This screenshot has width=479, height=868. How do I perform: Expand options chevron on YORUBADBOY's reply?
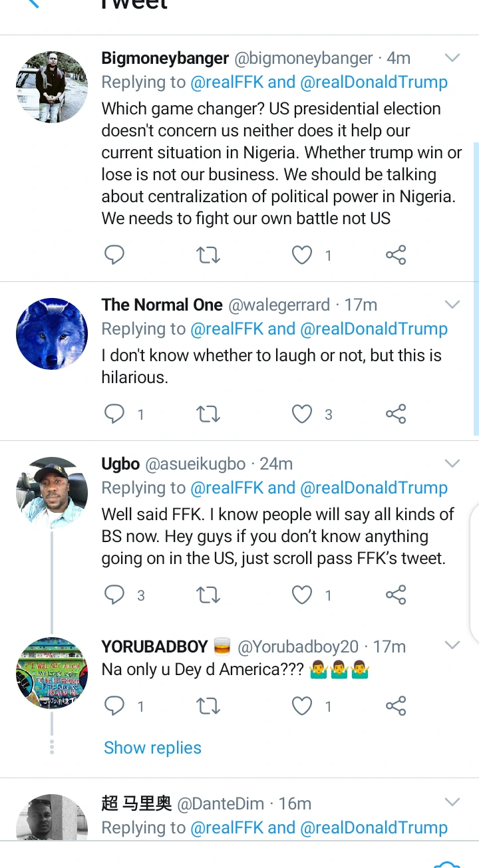[x=452, y=646]
